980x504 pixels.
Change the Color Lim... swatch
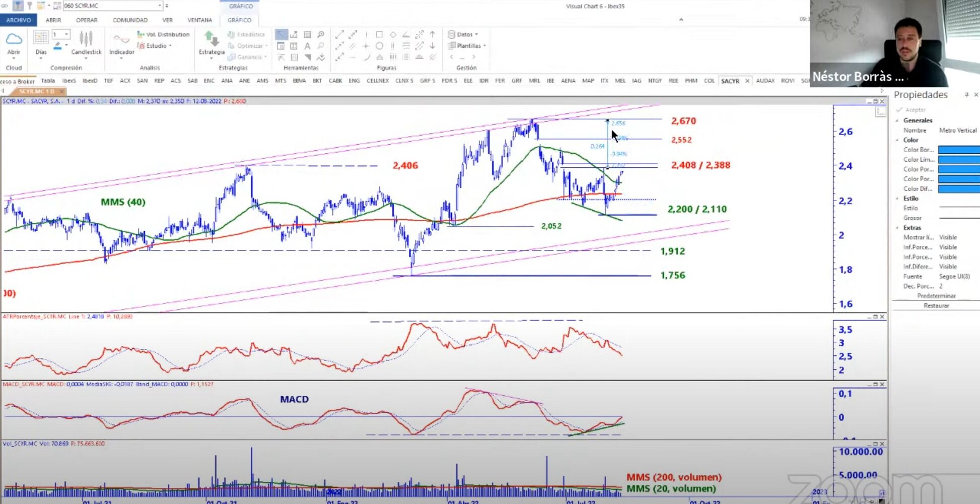959,159
